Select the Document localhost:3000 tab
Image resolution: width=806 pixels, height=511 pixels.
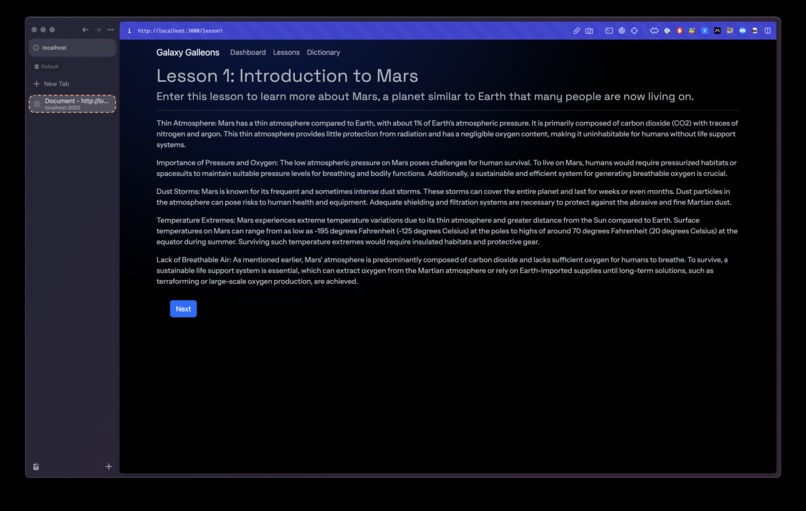tap(72, 104)
